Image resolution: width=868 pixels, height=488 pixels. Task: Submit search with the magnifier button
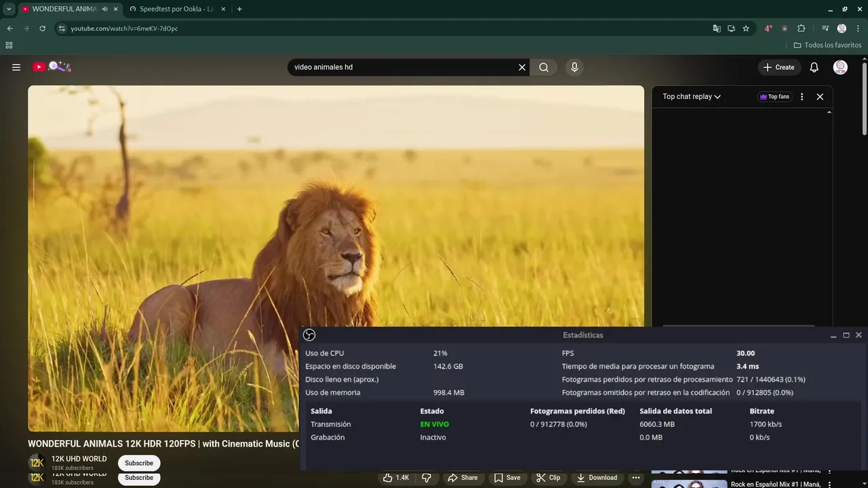pyautogui.click(x=544, y=67)
